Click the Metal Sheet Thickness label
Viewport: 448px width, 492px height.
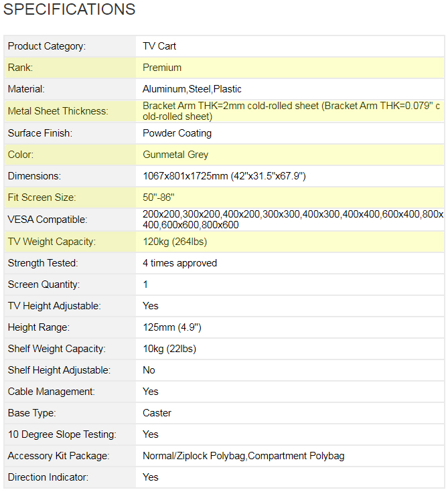pyautogui.click(x=58, y=111)
